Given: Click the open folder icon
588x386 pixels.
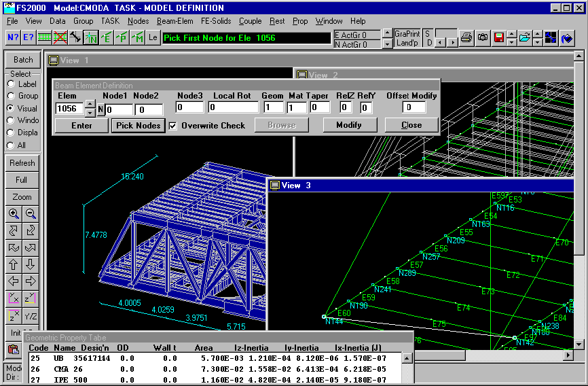Looking at the screenshot, I should [x=524, y=38].
